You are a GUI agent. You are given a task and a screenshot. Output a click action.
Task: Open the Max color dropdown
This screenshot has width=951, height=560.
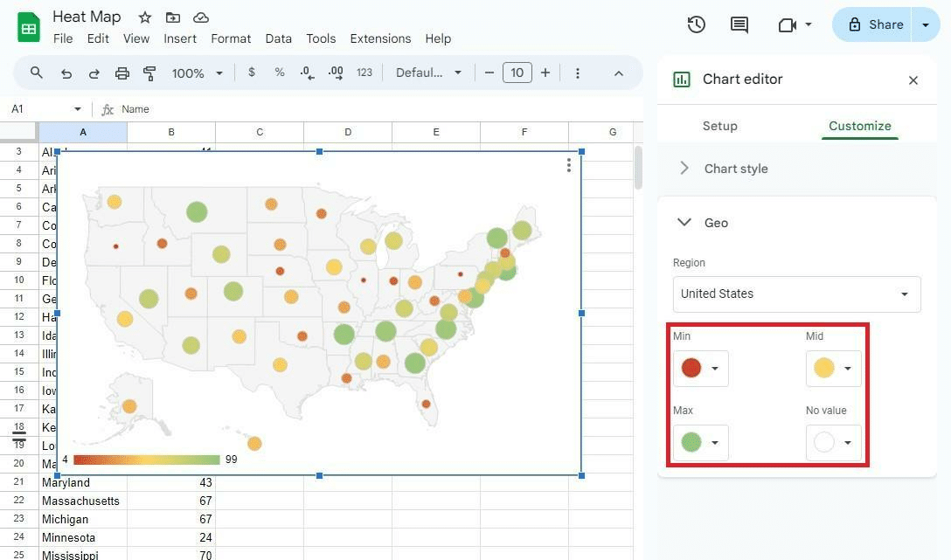[x=700, y=442]
